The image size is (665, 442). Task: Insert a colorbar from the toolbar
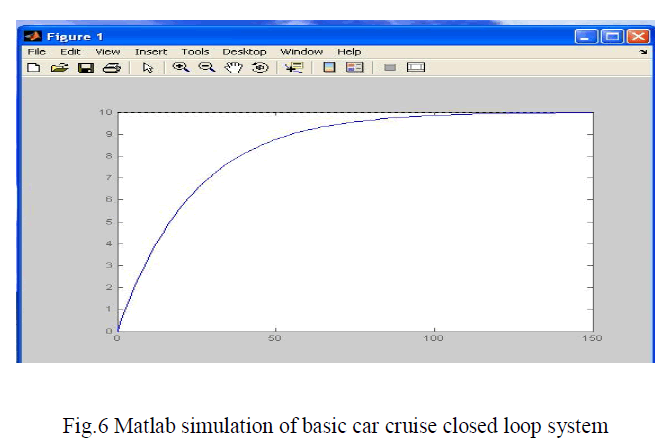(328, 68)
